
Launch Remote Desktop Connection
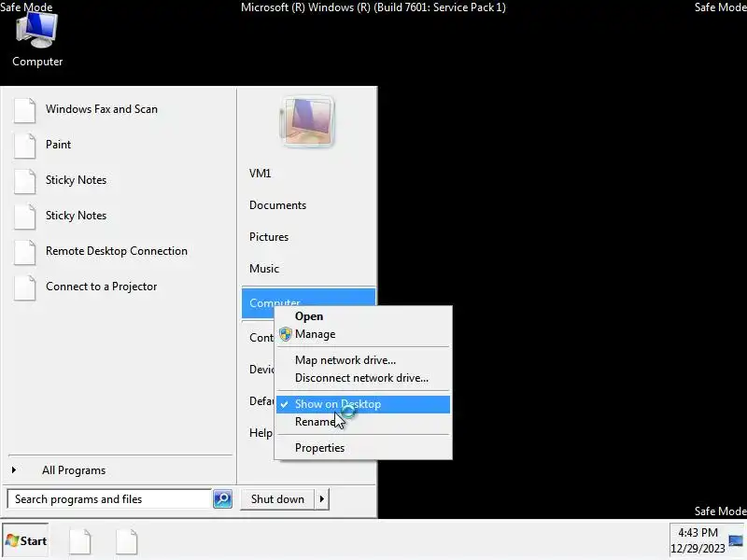(x=116, y=251)
